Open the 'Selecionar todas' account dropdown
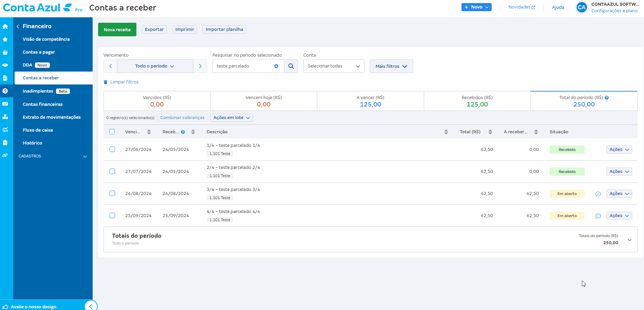The image size is (644, 310). click(334, 66)
